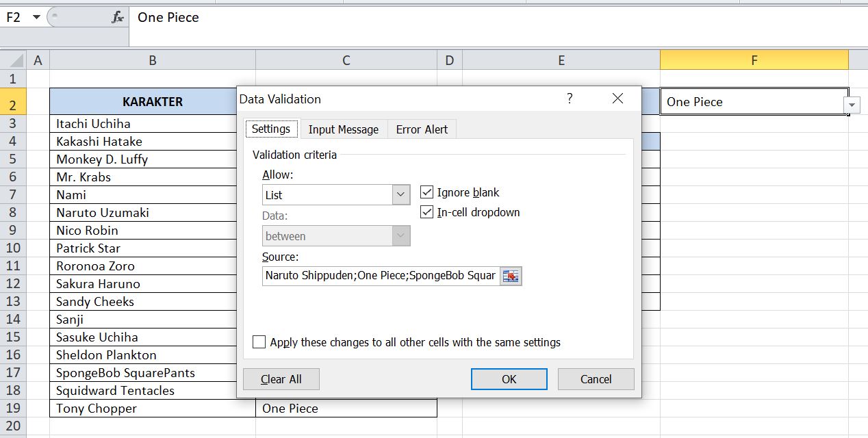
Task: Select column F header
Action: click(754, 60)
